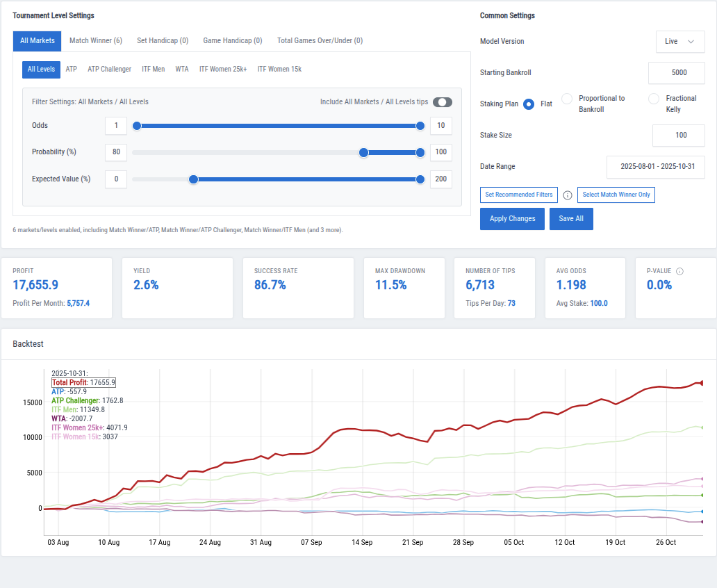This screenshot has height=588, width=717.
Task: Open the ITF Women 25k+ filter tab
Action: pos(222,69)
